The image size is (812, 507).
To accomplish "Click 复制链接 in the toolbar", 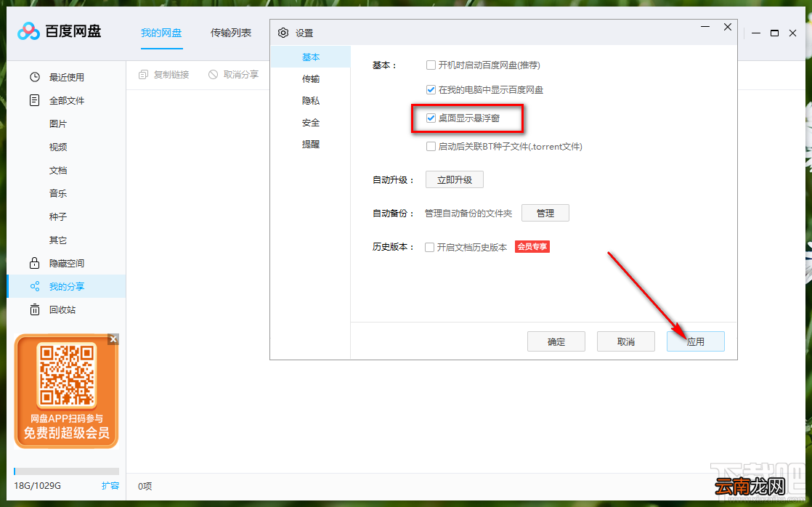I will coord(171,75).
